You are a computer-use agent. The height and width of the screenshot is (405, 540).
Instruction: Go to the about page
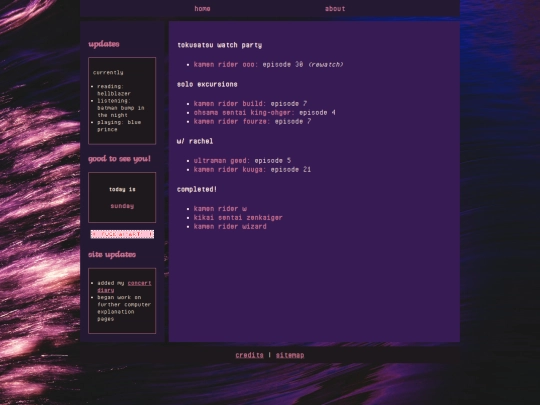pyautogui.click(x=335, y=9)
